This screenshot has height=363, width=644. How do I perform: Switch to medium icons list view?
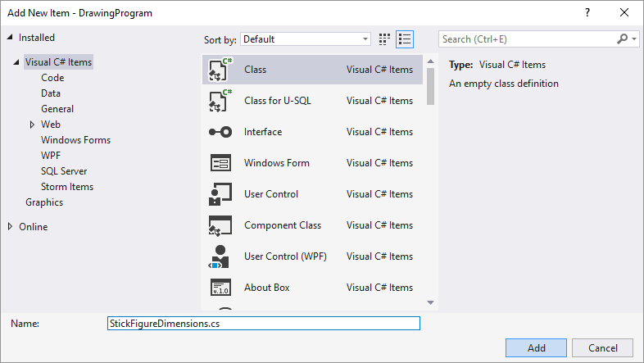[405, 39]
